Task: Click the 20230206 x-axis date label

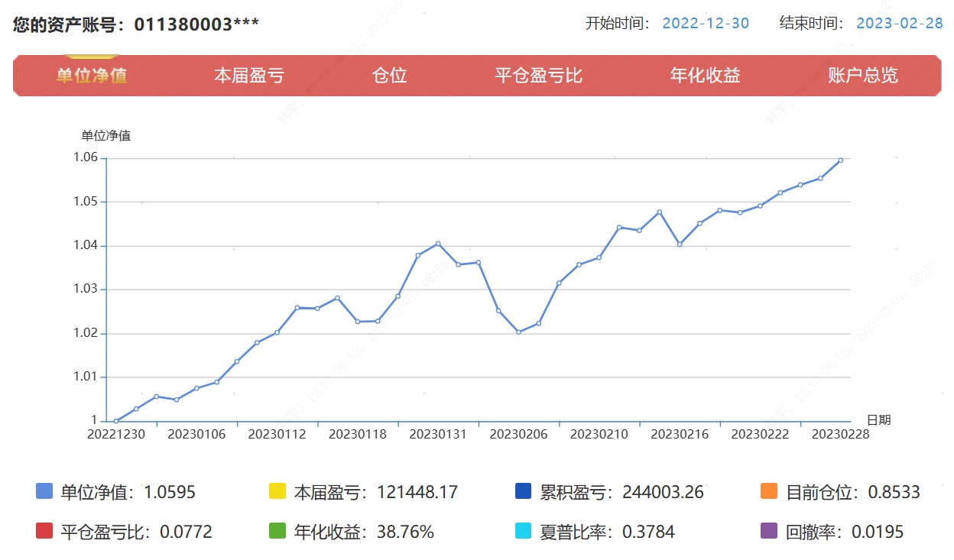Action: pyautogui.click(x=518, y=434)
